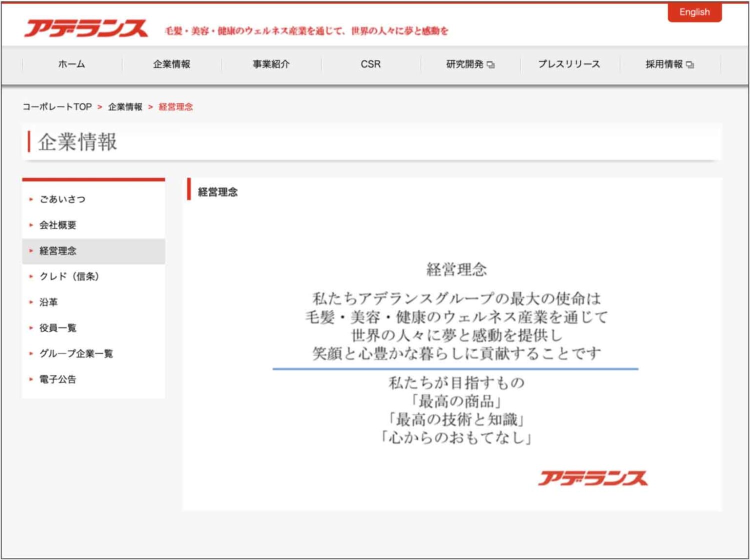This screenshot has width=750, height=560.
Task: Click the text 「最高の商品」
Action: tap(456, 401)
